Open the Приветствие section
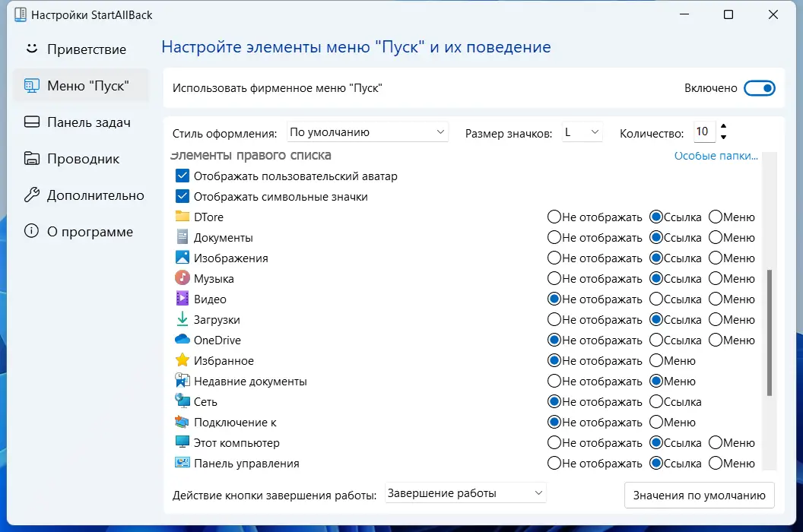The image size is (803, 532). (81, 49)
